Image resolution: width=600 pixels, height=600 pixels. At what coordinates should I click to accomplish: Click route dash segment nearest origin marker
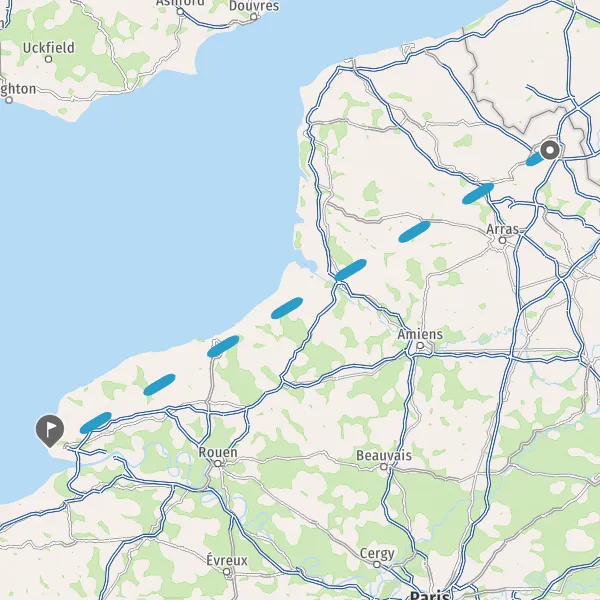click(x=534, y=159)
